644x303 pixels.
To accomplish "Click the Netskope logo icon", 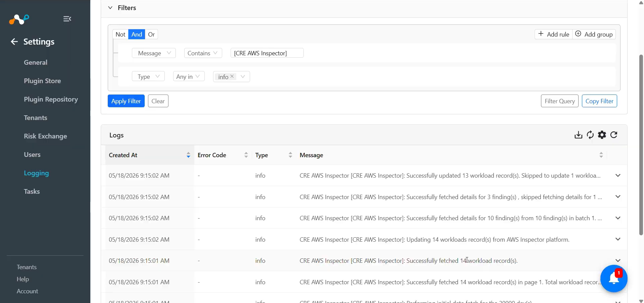I will click(x=19, y=19).
